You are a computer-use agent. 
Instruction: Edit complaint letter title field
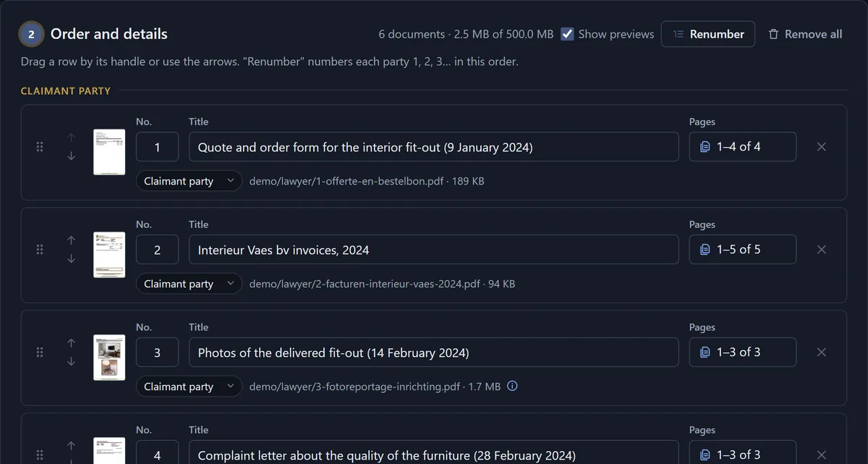pyautogui.click(x=433, y=452)
